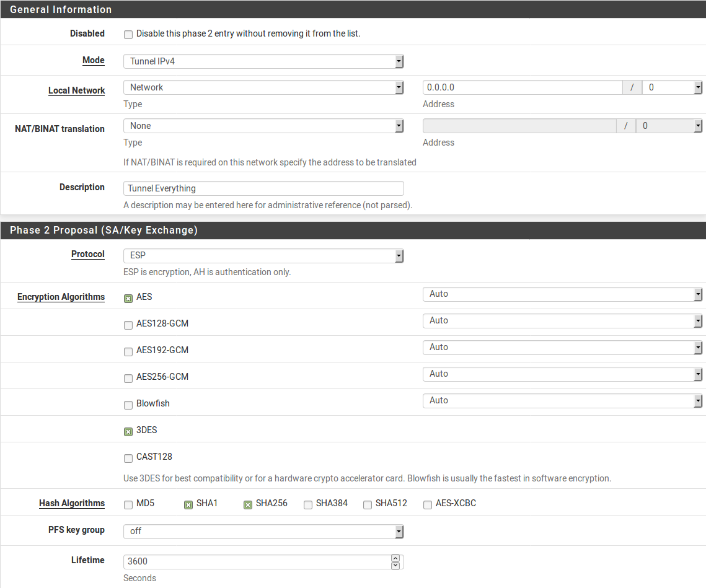The height and width of the screenshot is (588, 706).
Task: Open the Protocol dropdown showing ESP
Action: click(x=263, y=255)
